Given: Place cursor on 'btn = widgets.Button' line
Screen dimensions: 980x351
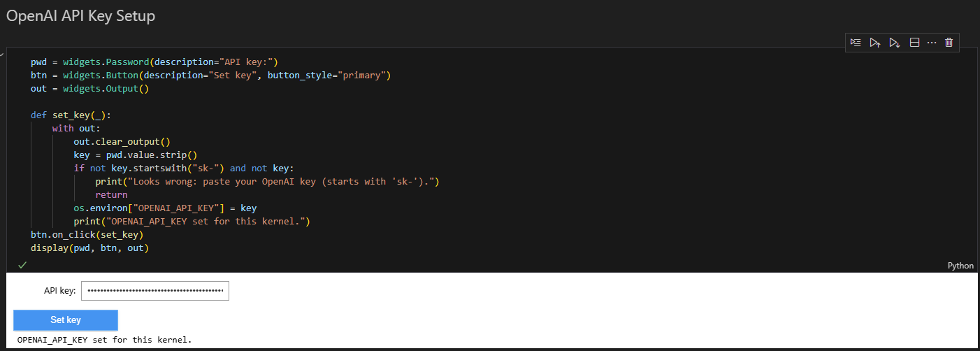Looking at the screenshot, I should (x=210, y=75).
